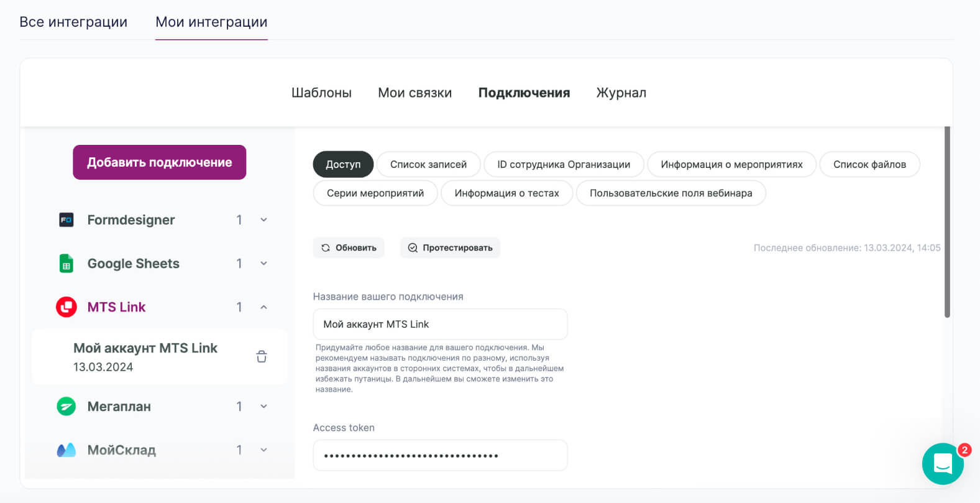The width and height of the screenshot is (980, 503).
Task: Go to the Мои связки tab
Action: (x=414, y=93)
